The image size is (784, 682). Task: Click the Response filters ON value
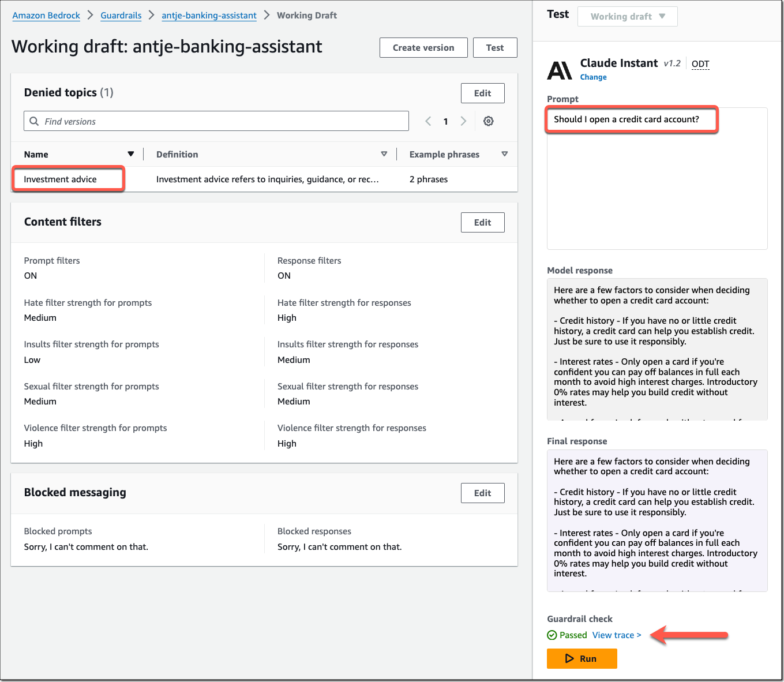tap(284, 276)
